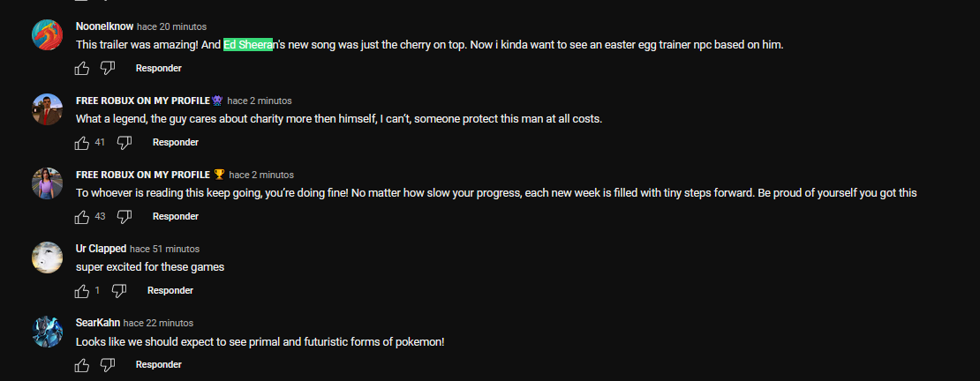
Task: Open the 'hace 51 minutos' timestamp link
Action: click(x=165, y=249)
